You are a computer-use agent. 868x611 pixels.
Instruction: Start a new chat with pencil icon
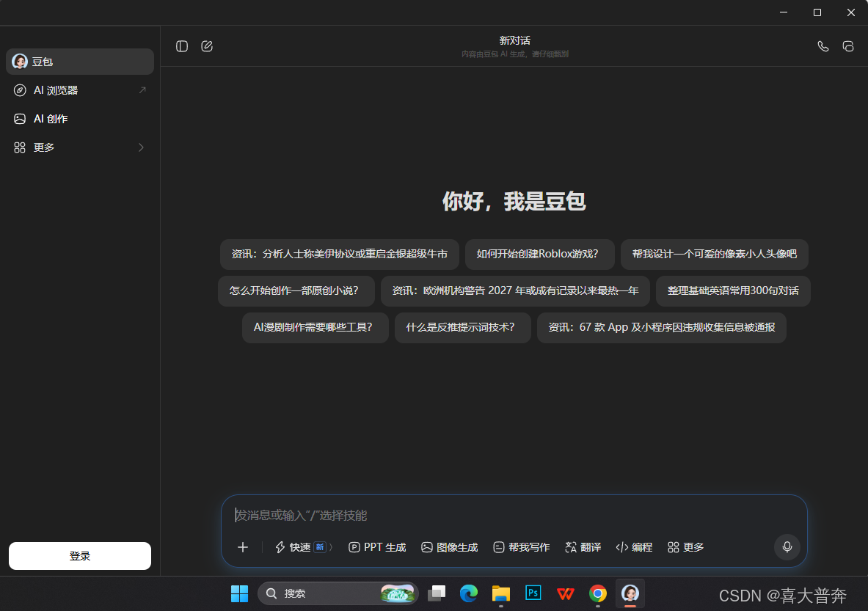click(x=207, y=46)
